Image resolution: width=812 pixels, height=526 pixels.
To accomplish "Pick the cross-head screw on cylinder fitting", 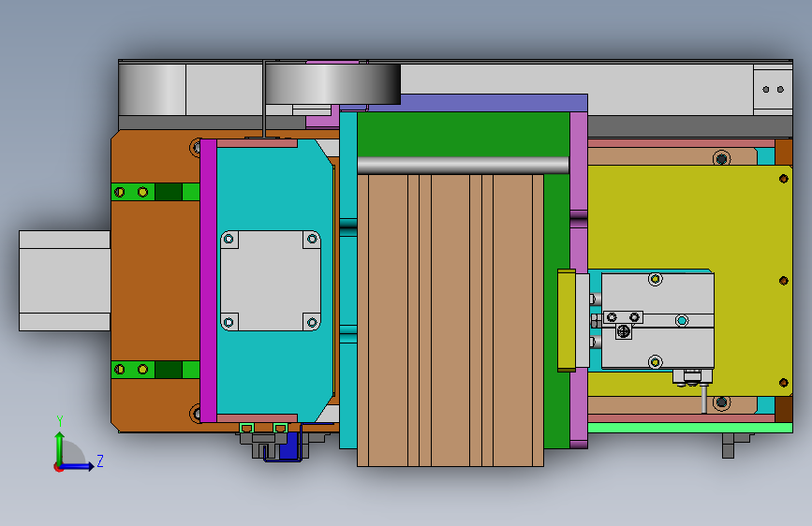I will [x=624, y=330].
